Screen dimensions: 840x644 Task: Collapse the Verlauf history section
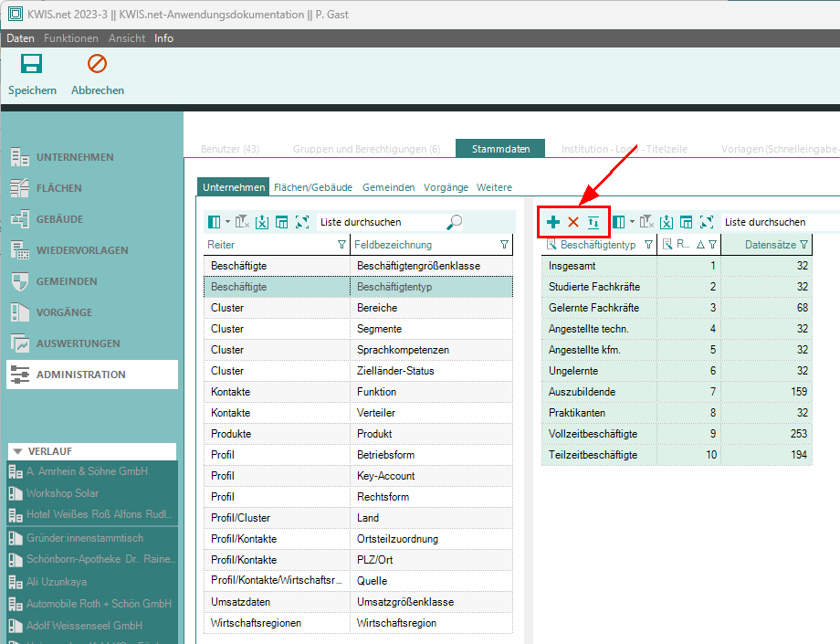point(17,451)
